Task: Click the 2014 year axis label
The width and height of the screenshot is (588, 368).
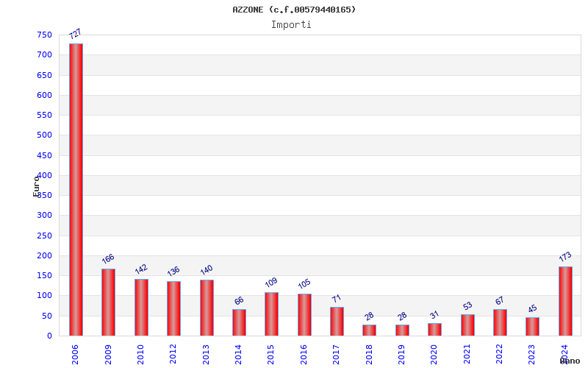Action: 238,355
